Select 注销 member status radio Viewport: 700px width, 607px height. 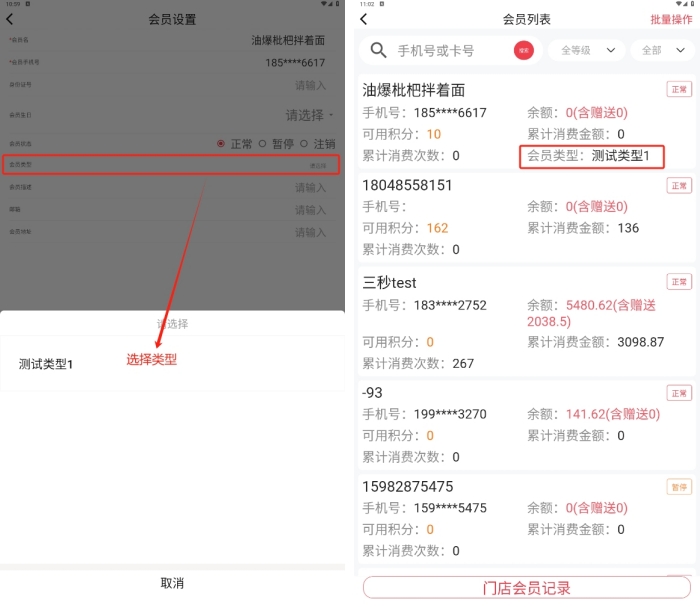(304, 144)
